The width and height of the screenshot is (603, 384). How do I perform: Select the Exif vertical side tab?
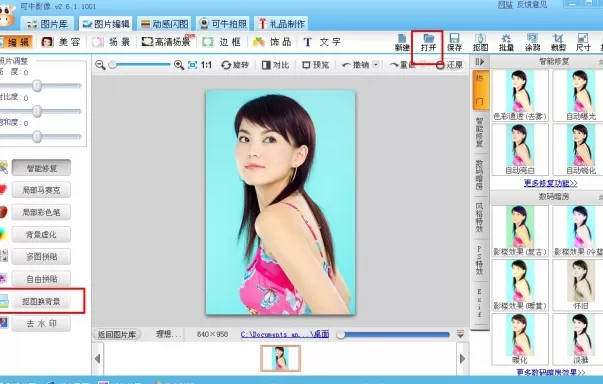point(480,303)
